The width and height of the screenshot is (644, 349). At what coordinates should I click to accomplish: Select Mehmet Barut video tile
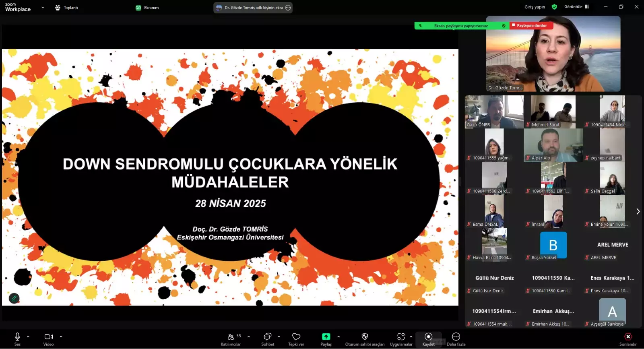[553, 112]
